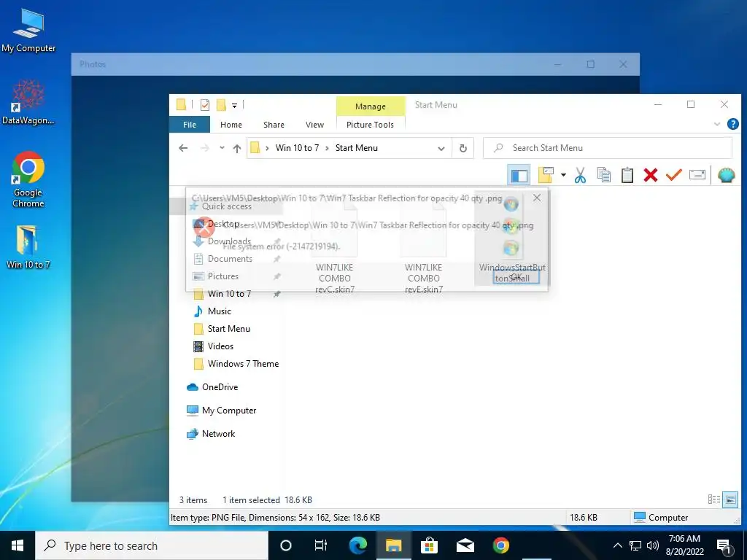This screenshot has height=560, width=747.
Task: Click the red X Delete toolbar icon
Action: click(650, 175)
